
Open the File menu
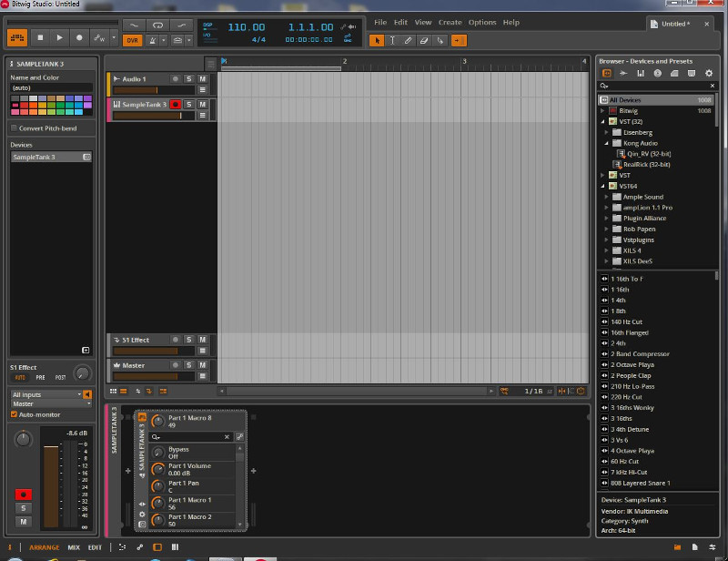click(380, 22)
